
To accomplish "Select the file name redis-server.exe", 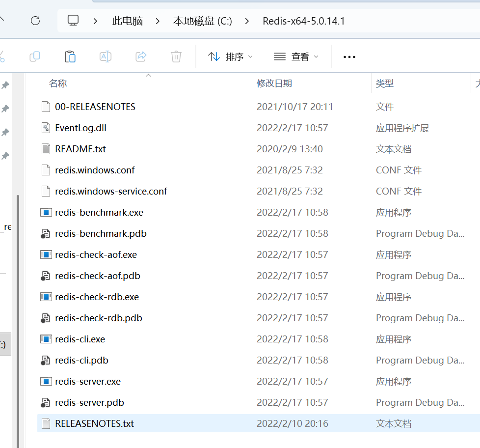I will point(88,382).
